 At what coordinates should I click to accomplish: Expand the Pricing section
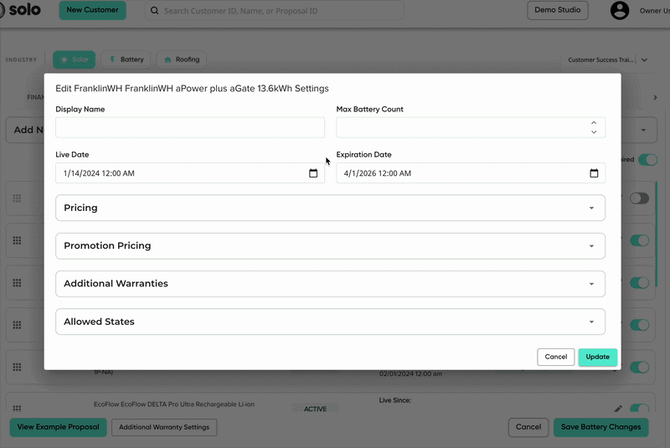tap(330, 208)
